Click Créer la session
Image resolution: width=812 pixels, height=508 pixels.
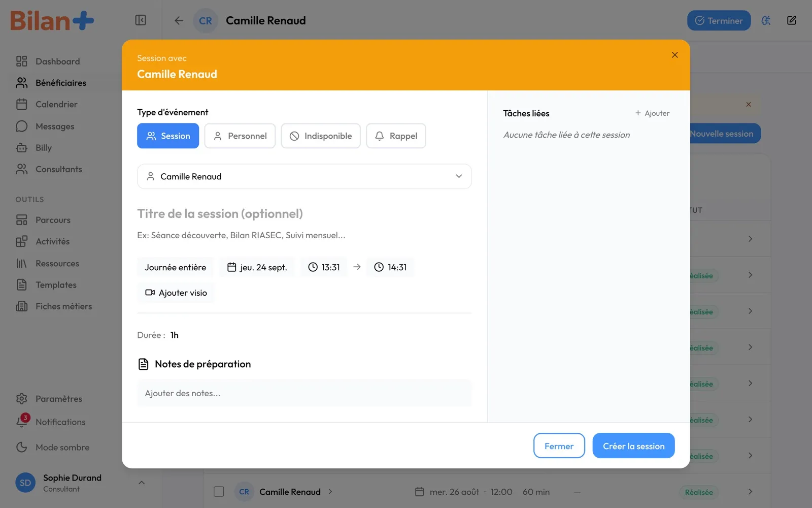[x=634, y=446]
